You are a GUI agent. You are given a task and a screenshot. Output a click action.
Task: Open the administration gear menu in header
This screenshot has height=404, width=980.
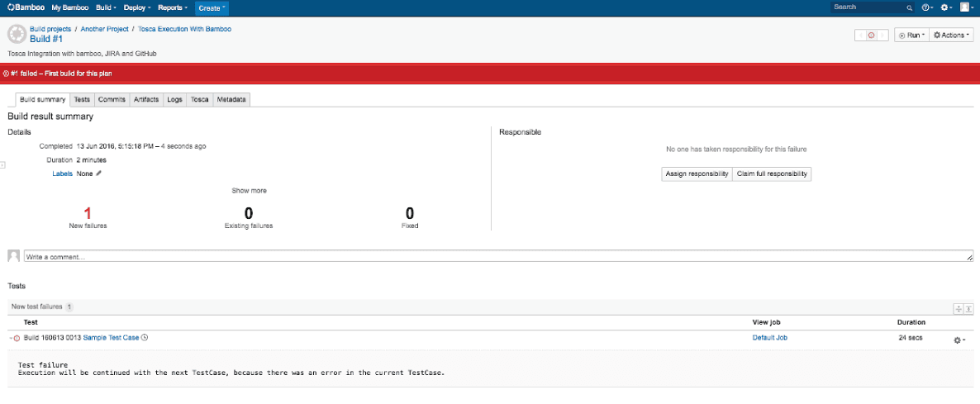[946, 7]
